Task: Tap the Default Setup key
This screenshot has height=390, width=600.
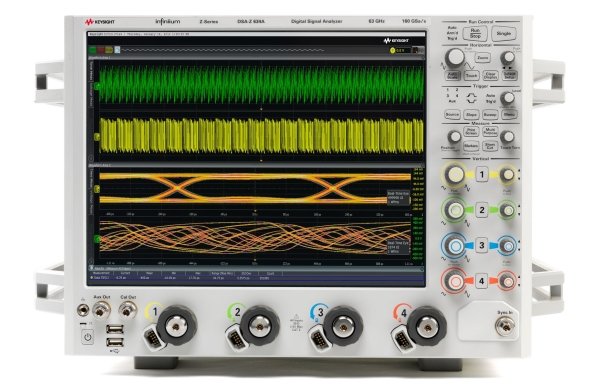Action: [509, 75]
